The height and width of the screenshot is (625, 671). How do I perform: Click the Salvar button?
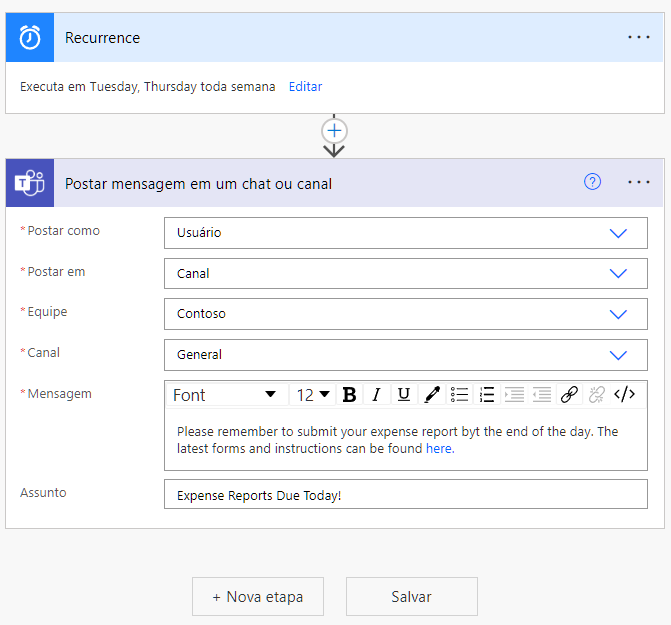[x=411, y=596]
